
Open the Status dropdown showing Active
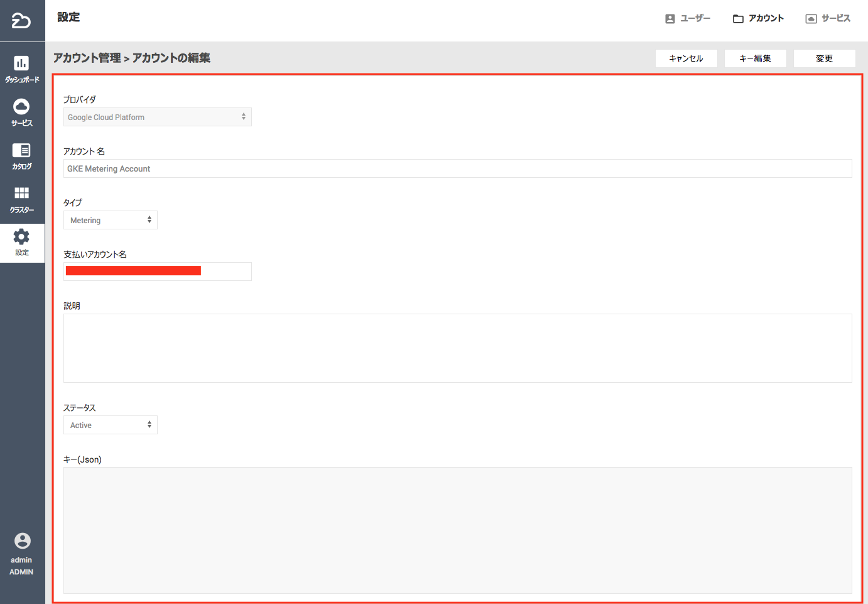coord(110,425)
